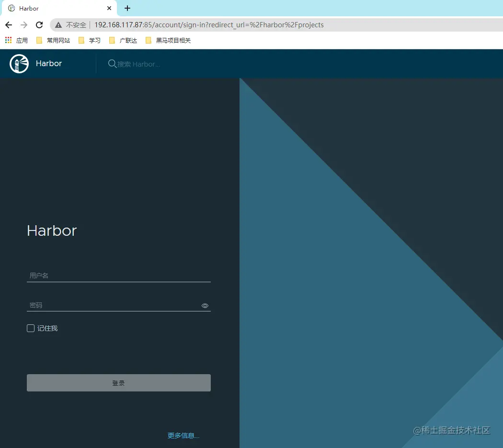
Task: Open the 黑马项目相关 bookmark folder
Action: [168, 40]
